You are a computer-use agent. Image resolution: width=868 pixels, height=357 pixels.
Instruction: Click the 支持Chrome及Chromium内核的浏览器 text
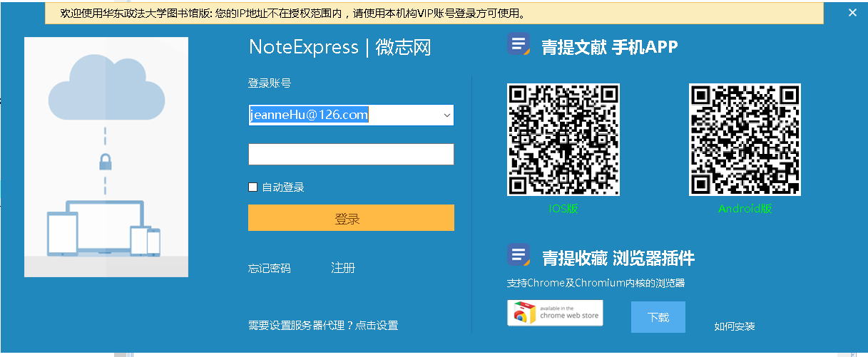(596, 283)
